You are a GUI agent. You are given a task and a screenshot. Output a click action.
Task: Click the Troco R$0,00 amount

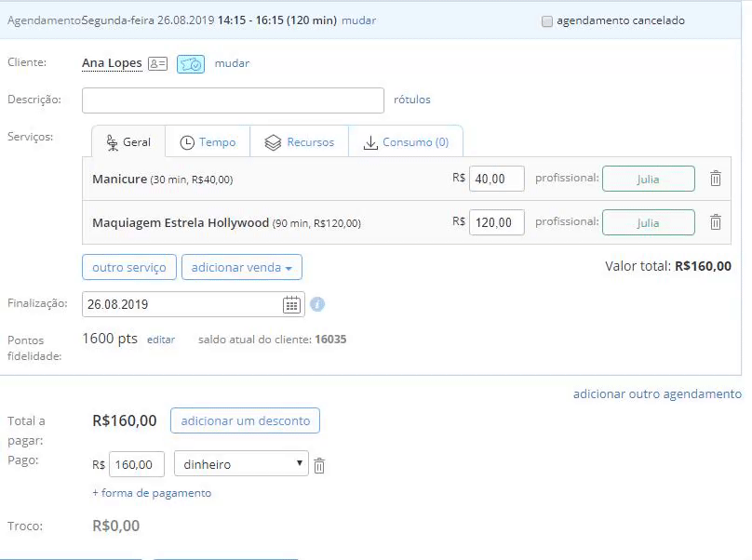(116, 526)
